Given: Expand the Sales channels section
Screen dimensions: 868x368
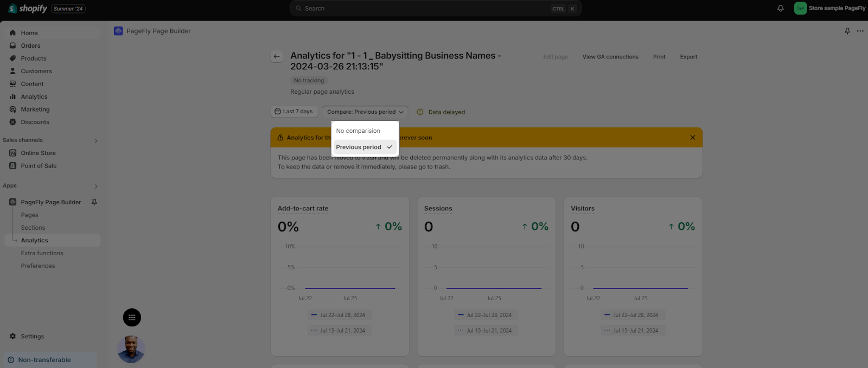Looking at the screenshot, I should 96,141.
